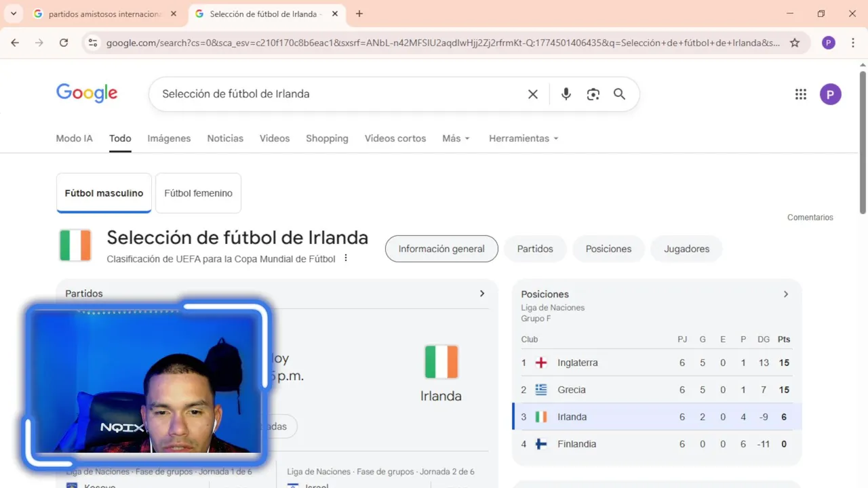Open site information icon in address bar
Viewport: 868px width, 488px height.
93,43
